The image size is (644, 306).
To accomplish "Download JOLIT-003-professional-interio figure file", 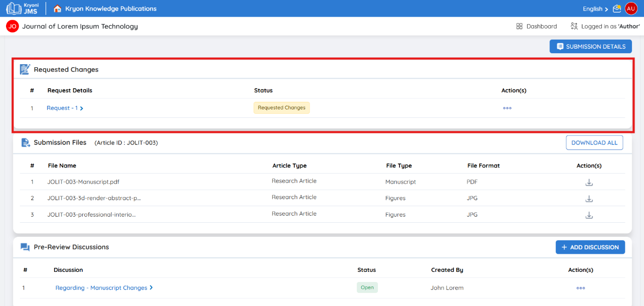I will (x=589, y=215).
